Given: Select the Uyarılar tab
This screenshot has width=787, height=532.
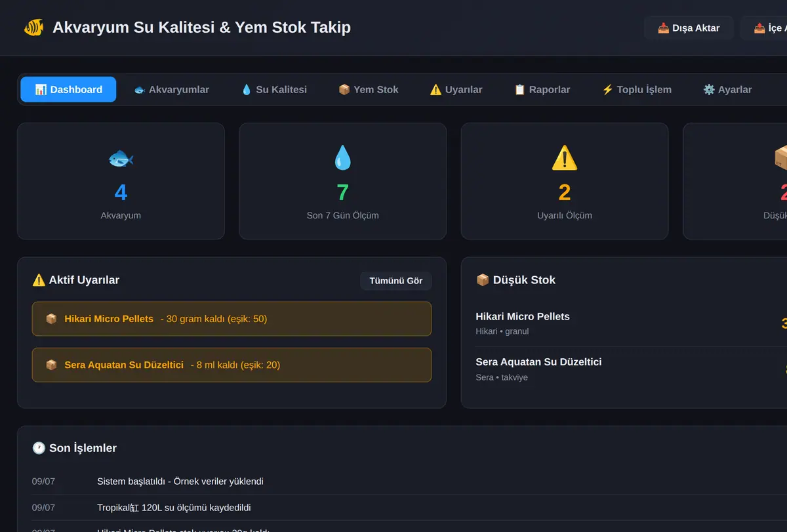Looking at the screenshot, I should 456,89.
